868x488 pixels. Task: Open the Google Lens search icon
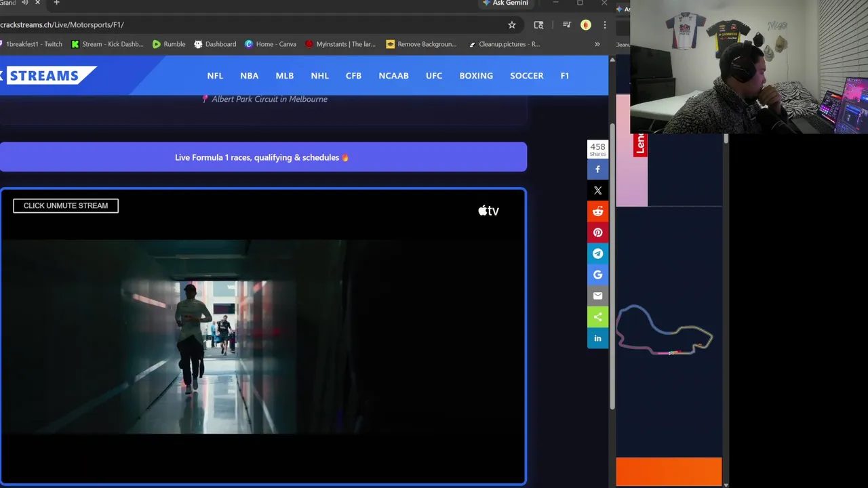click(x=538, y=25)
